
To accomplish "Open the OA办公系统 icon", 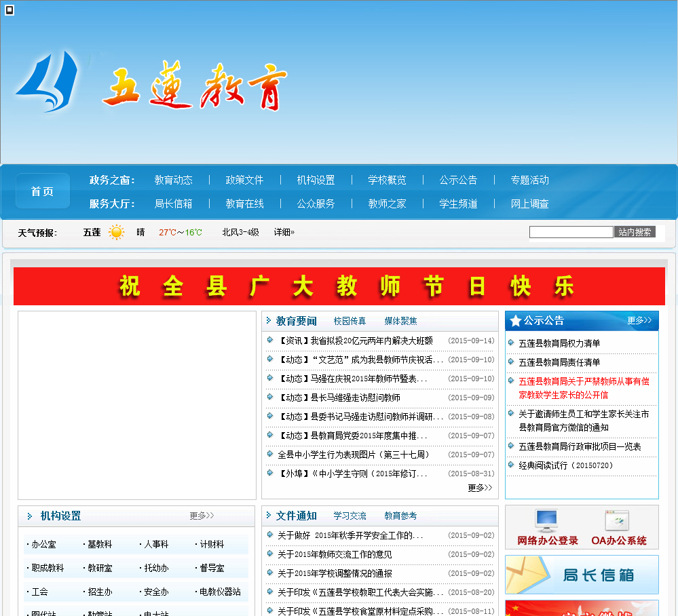I will coord(617,521).
